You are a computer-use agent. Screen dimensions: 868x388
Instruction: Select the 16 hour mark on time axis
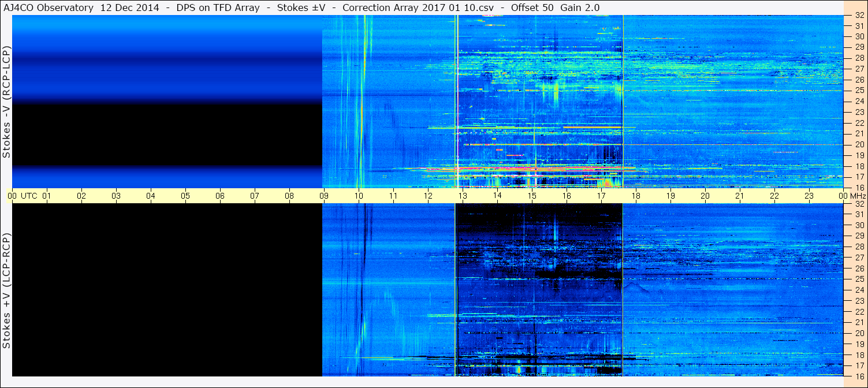tap(567, 196)
